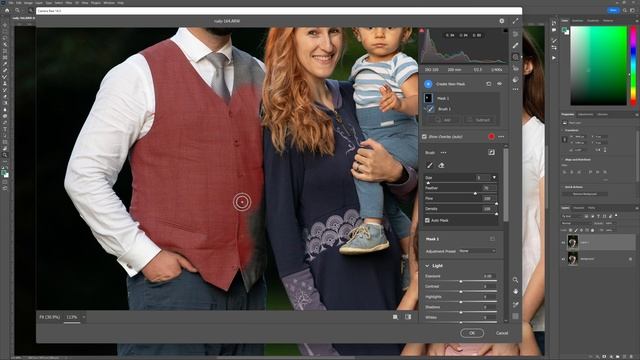The image size is (640, 360).
Task: Open the Edit panel icon in Camera Raw
Action: [x=516, y=34]
